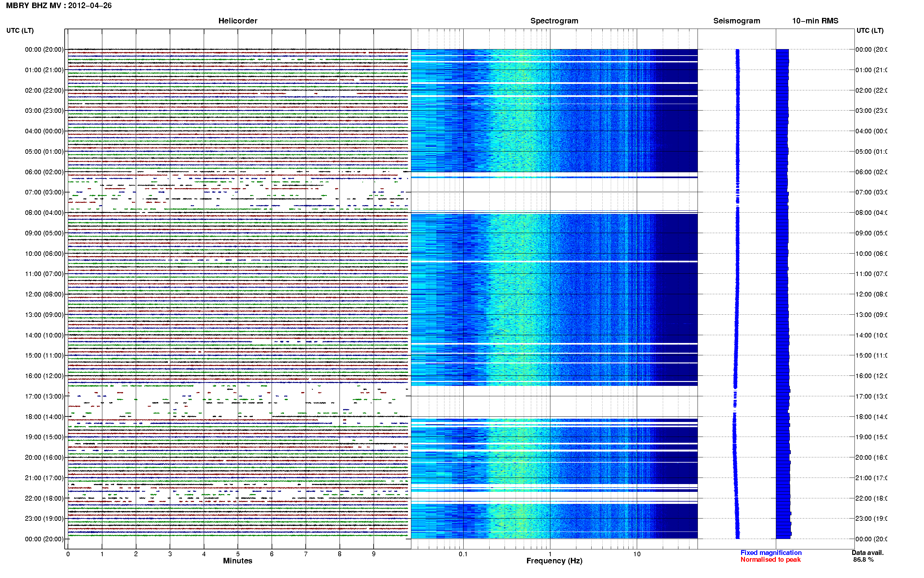Select '22:00 (18:00)' on the left time axis
The height and width of the screenshot is (578, 924).
click(44, 498)
